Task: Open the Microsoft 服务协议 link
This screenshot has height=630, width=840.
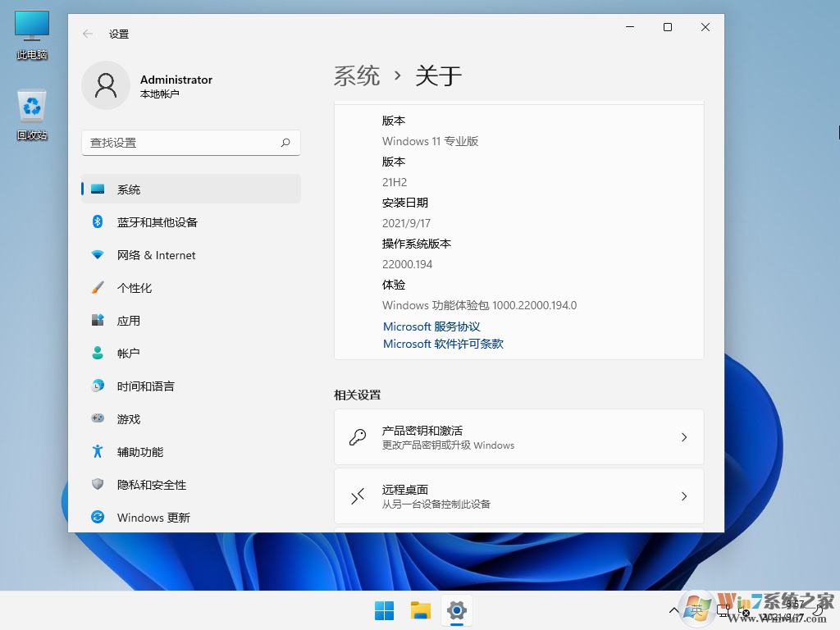Action: [431, 326]
